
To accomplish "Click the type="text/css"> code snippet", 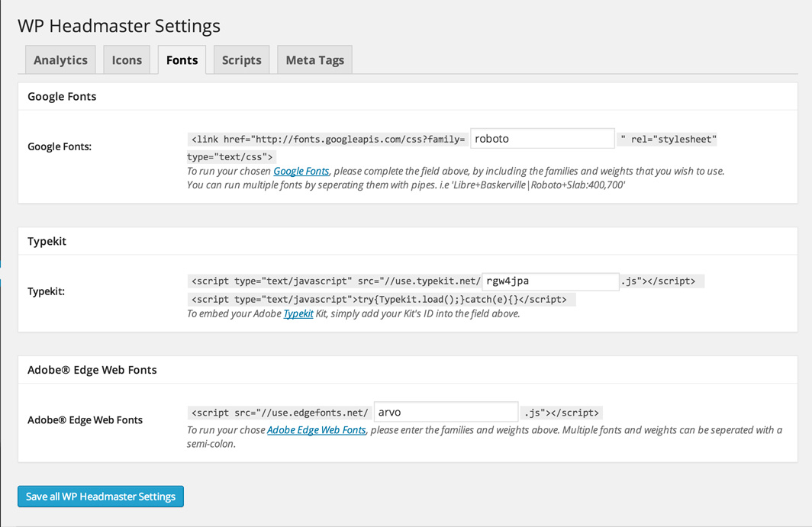I will pyautogui.click(x=231, y=157).
